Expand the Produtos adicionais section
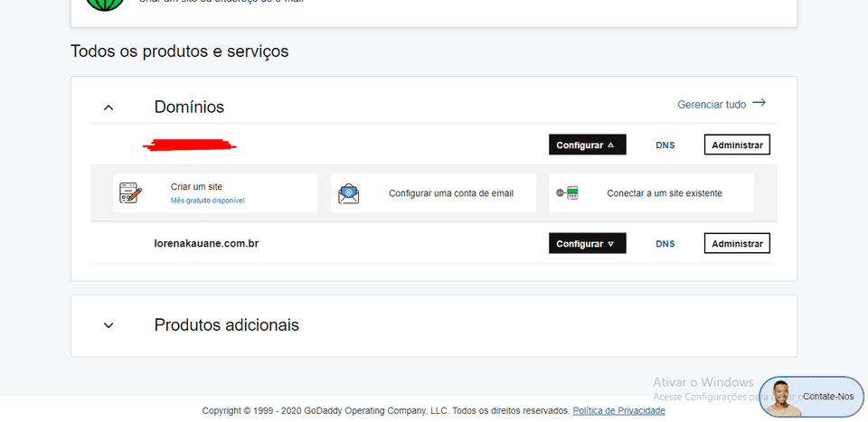The width and height of the screenshot is (868, 422). (x=108, y=324)
